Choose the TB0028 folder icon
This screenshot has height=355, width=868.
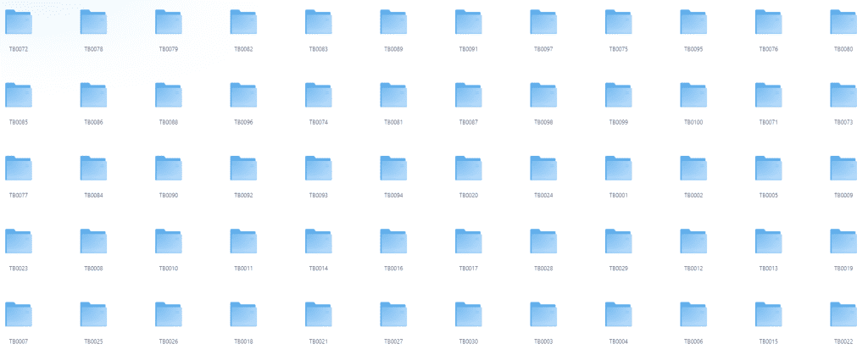pyautogui.click(x=543, y=241)
